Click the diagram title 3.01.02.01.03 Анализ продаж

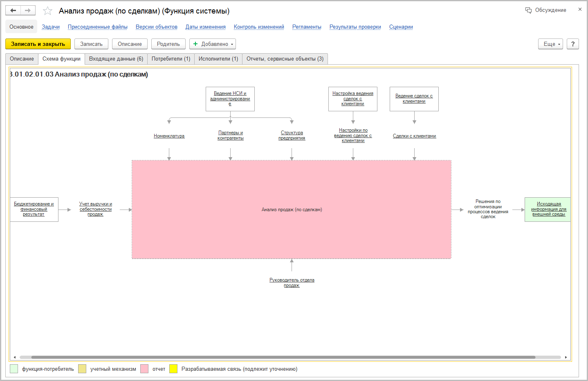(79, 74)
